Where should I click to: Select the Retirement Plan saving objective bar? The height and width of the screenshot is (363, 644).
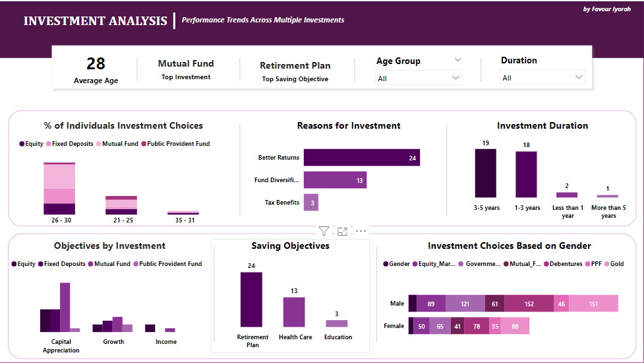point(251,300)
